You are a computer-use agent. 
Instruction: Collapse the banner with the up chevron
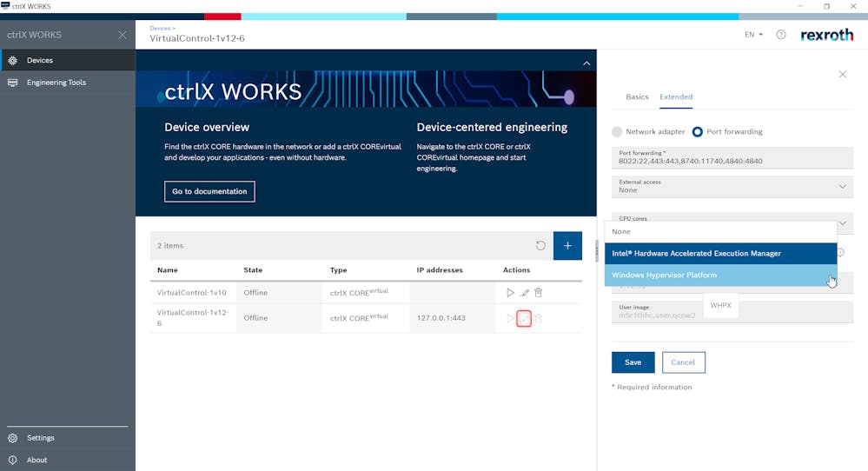pos(586,63)
